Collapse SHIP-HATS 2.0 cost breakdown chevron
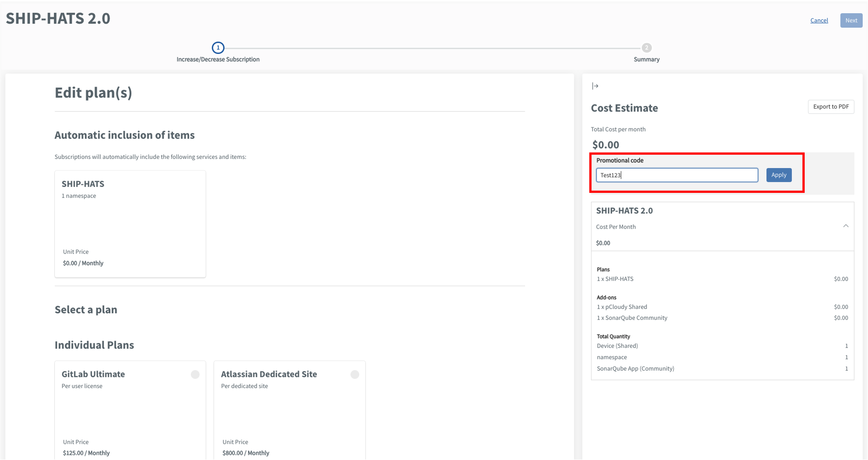The image size is (868, 460). (846, 226)
